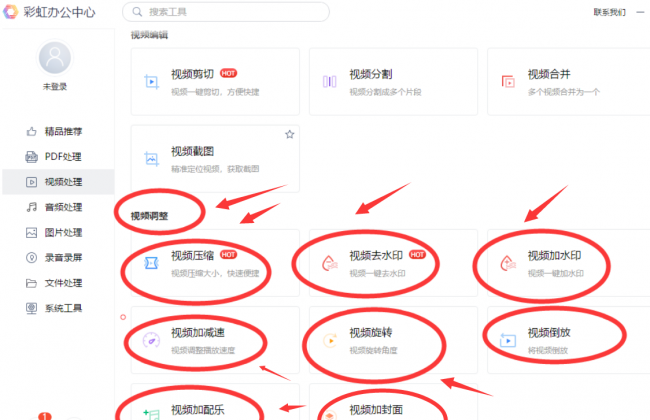
Task: Click the 视频加减速 speedometer icon
Action: coord(151,340)
